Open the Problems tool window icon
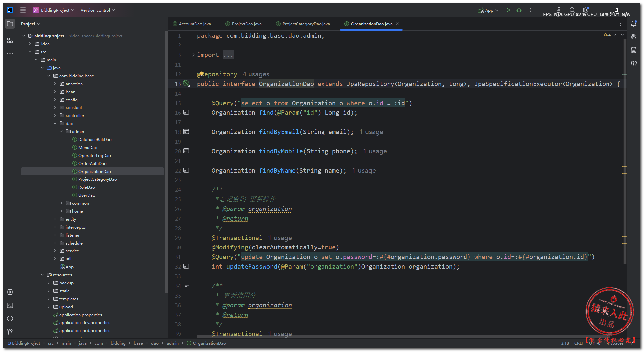 [10, 318]
